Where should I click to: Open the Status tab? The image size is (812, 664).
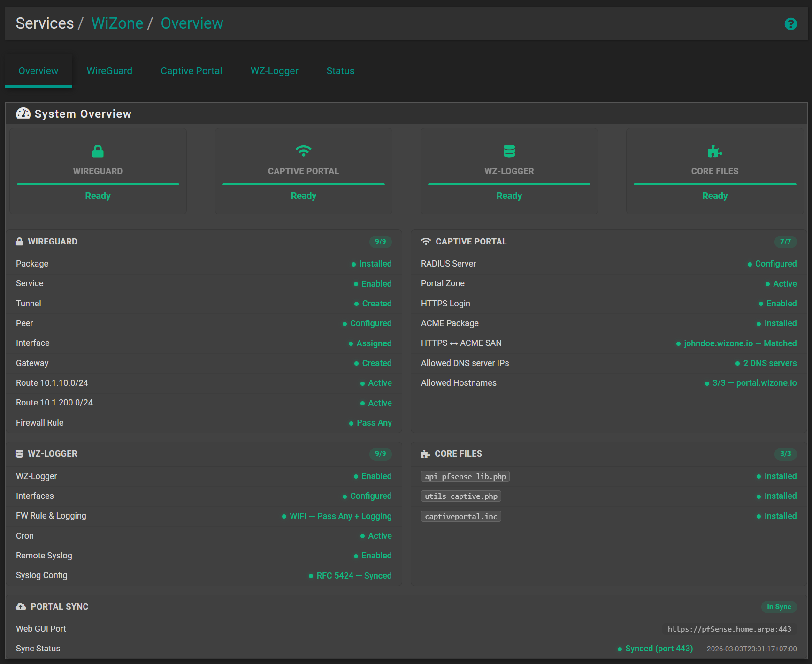tap(340, 70)
